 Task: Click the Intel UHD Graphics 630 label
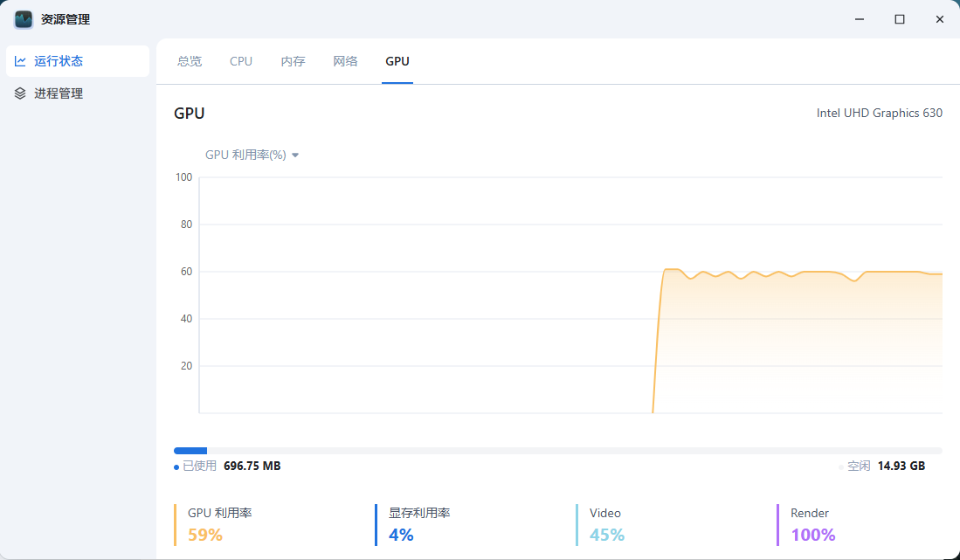(879, 113)
